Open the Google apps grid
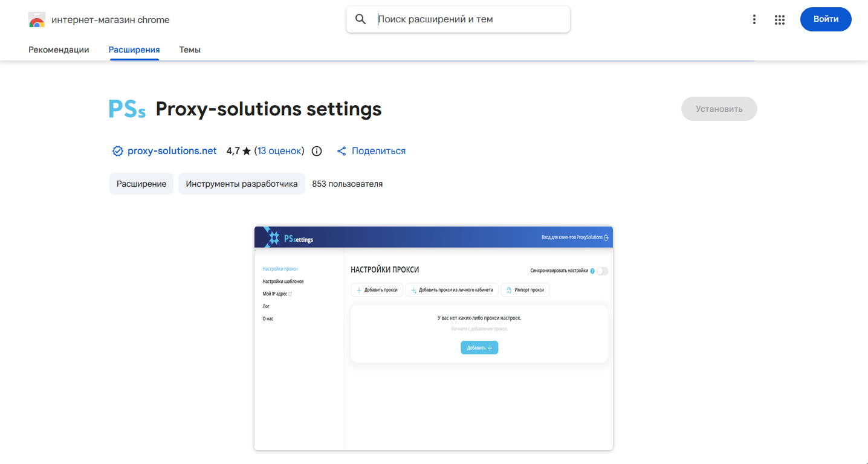 (x=779, y=19)
